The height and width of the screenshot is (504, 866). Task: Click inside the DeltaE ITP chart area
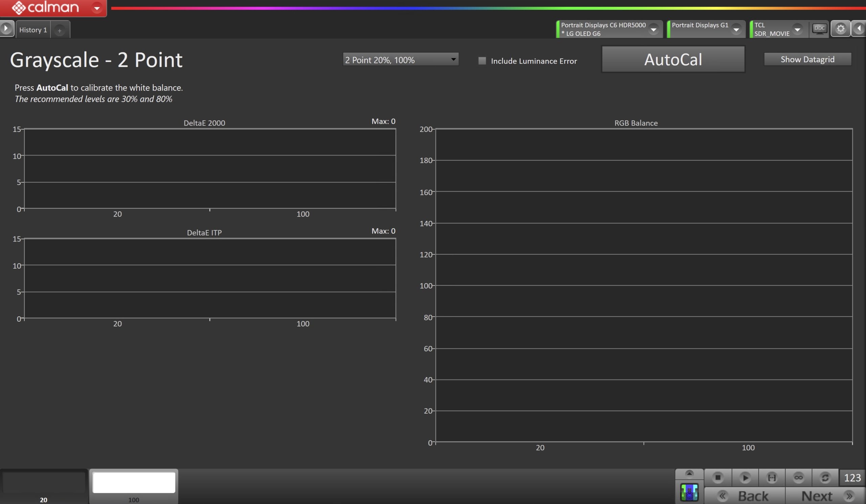click(x=210, y=278)
